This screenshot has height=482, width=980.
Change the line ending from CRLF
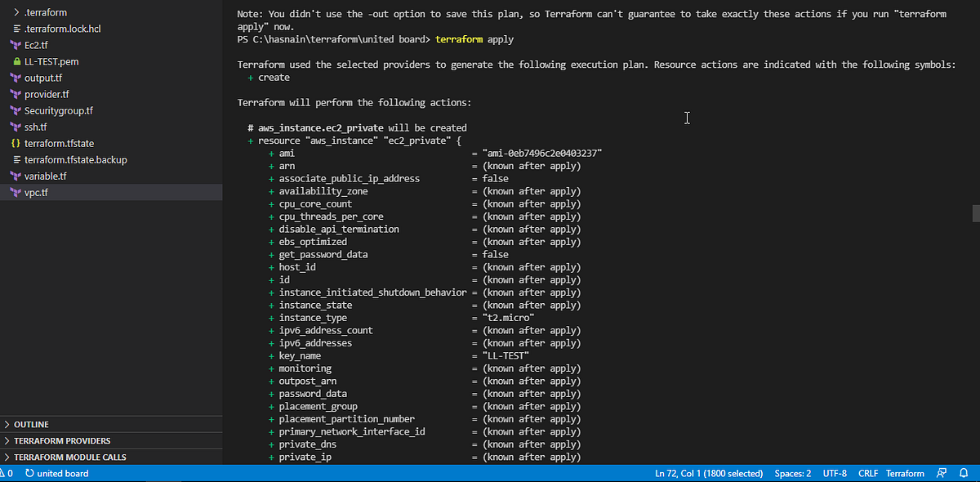pos(867,473)
